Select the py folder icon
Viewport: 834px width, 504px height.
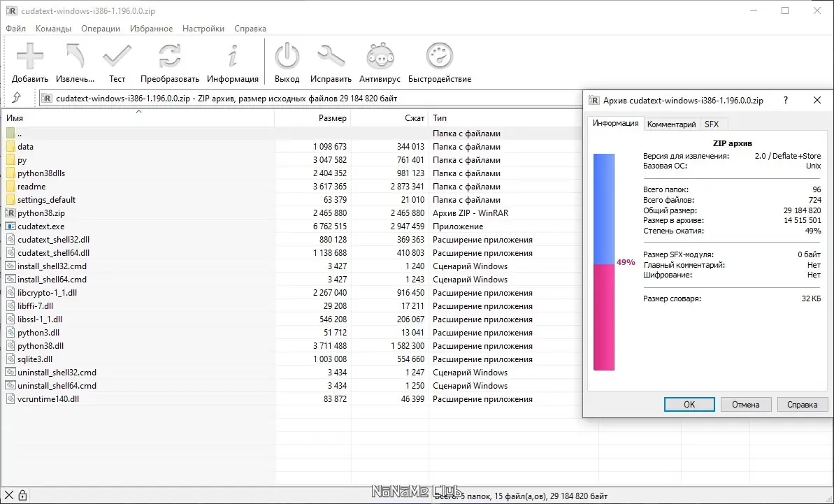tap(10, 160)
